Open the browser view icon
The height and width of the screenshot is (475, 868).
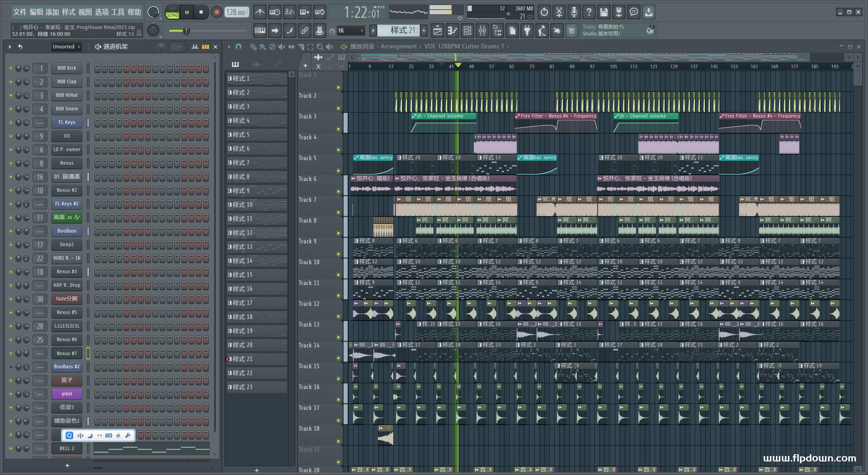(497, 31)
